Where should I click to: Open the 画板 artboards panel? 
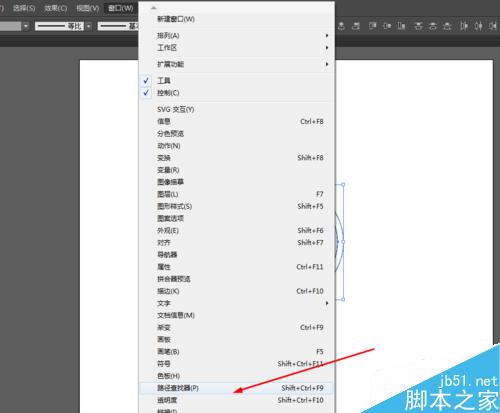[x=236, y=339]
